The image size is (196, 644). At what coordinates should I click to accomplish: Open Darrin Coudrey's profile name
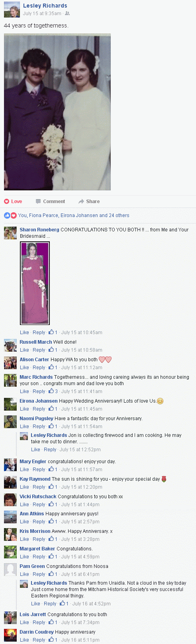coord(37,632)
